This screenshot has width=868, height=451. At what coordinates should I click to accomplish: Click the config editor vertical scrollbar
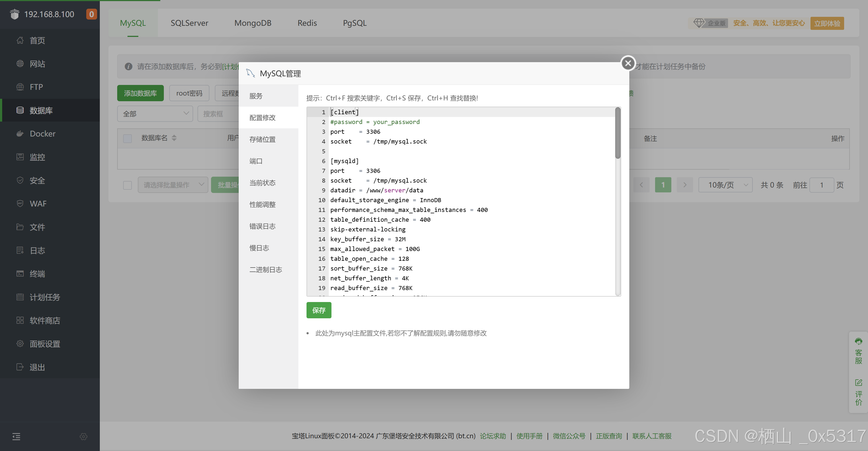tap(618, 133)
